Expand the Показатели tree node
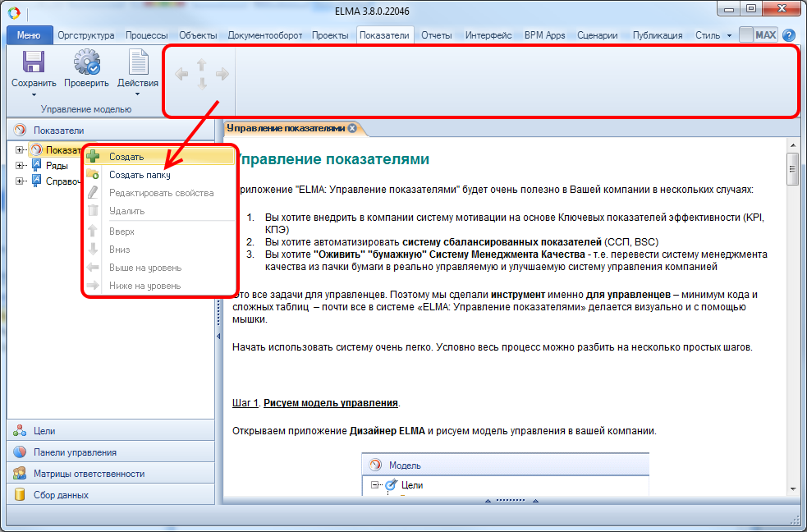Viewport: 807px width, 532px height. coord(20,149)
